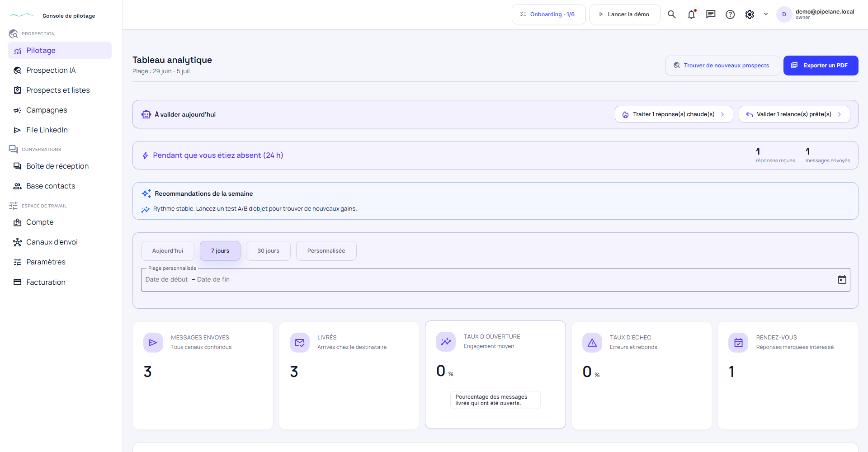The width and height of the screenshot is (868, 452).
Task: Click the user avatar D icon
Action: tap(784, 14)
